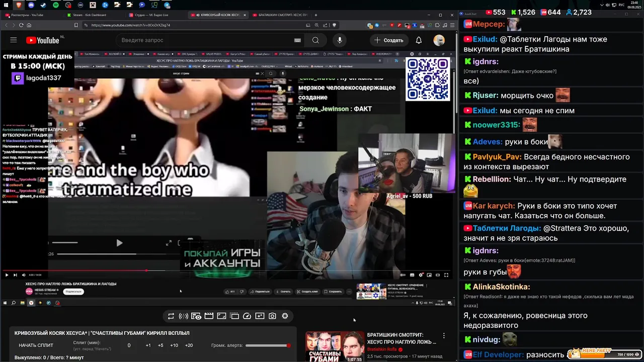Open YouTube notifications bell
This screenshot has width=644, height=362.
pyautogui.click(x=419, y=40)
